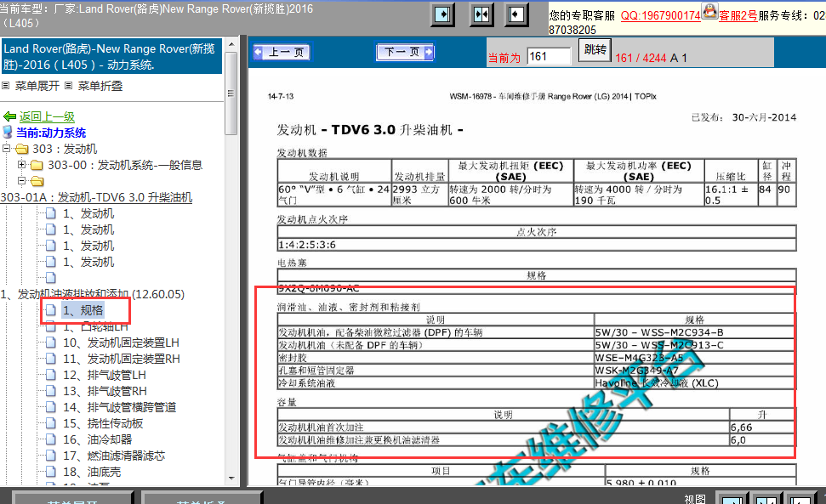Open 12、排气歧管LH
The height and width of the screenshot is (504, 826).
point(105,375)
